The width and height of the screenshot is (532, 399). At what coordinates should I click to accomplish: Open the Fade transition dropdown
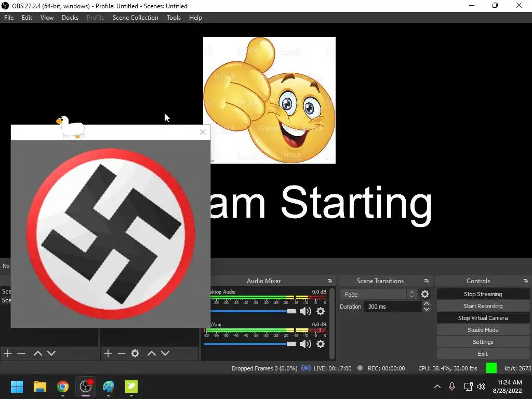[x=378, y=295]
